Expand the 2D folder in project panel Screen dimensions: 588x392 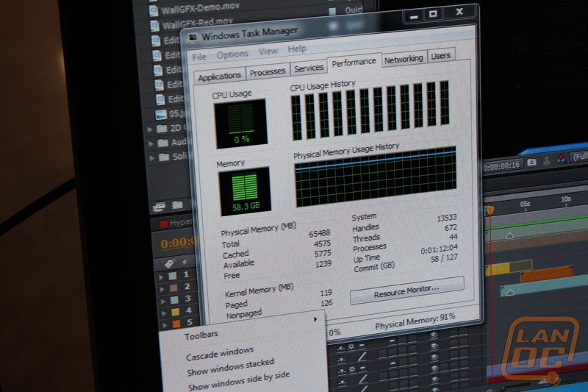pyautogui.click(x=150, y=129)
